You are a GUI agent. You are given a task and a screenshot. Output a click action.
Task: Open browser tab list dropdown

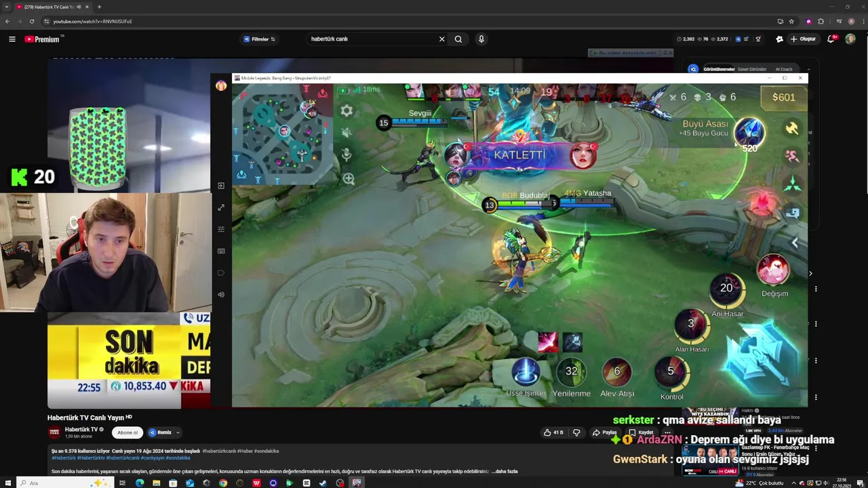tap(7, 7)
